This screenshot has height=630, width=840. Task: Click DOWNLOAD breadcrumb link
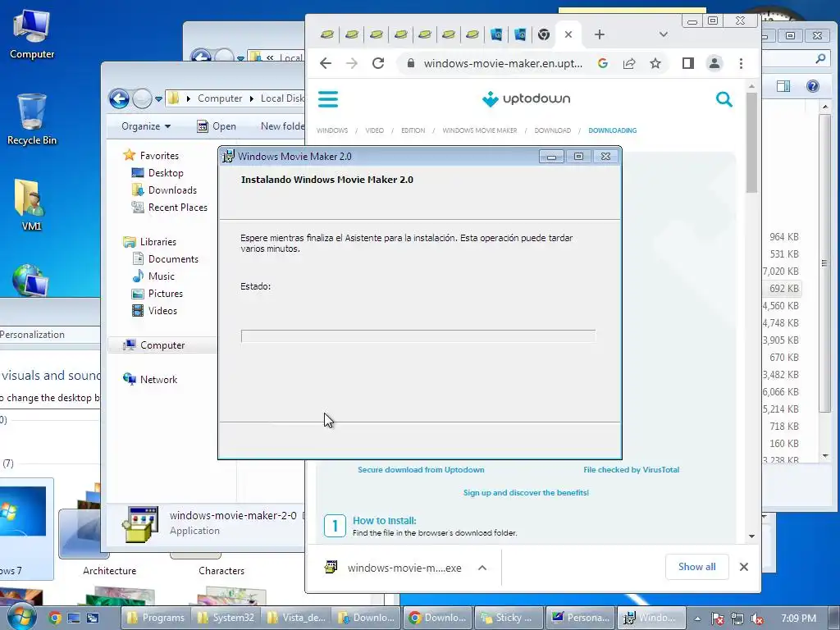click(552, 130)
